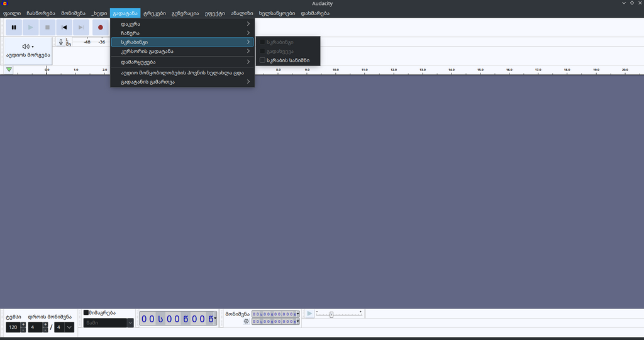Toggle the disabled გადახვევა checkbox
The height and width of the screenshot is (340, 644).
click(262, 52)
